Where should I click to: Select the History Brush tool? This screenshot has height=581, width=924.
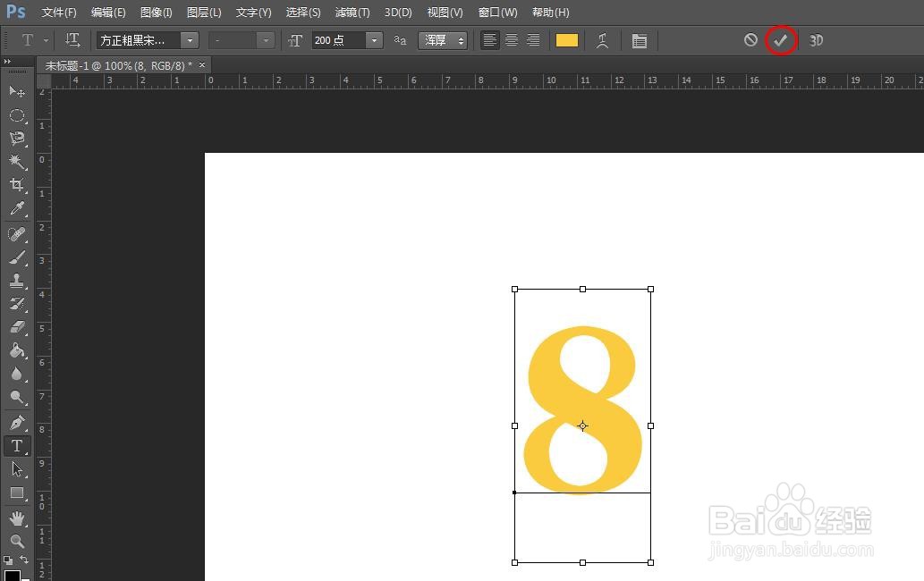(16, 304)
